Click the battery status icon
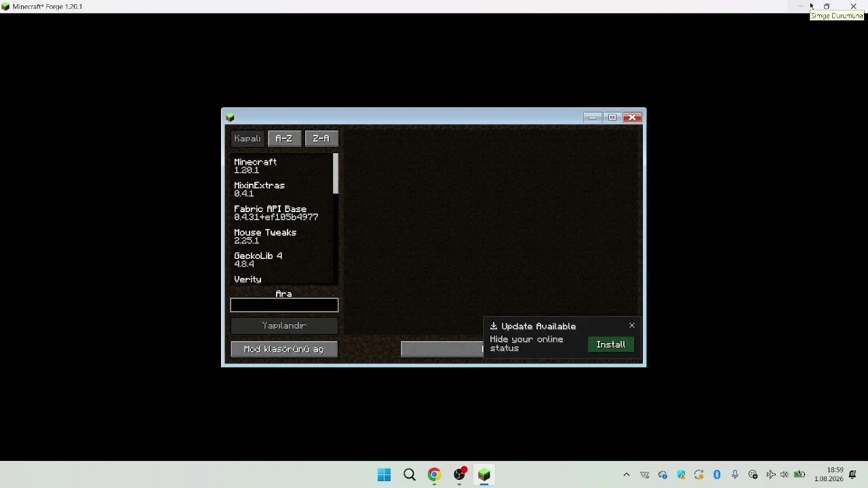Screen dimensions: 868x488 pos(800,475)
